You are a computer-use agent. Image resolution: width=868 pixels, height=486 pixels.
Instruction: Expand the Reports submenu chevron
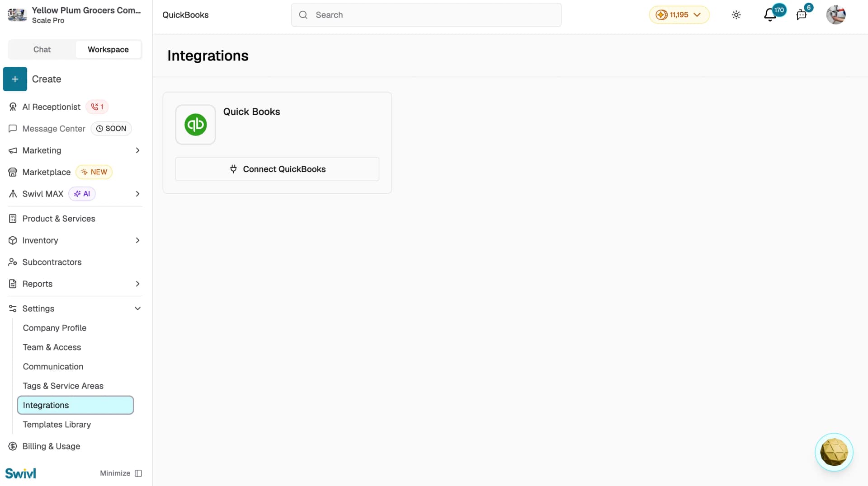click(137, 284)
